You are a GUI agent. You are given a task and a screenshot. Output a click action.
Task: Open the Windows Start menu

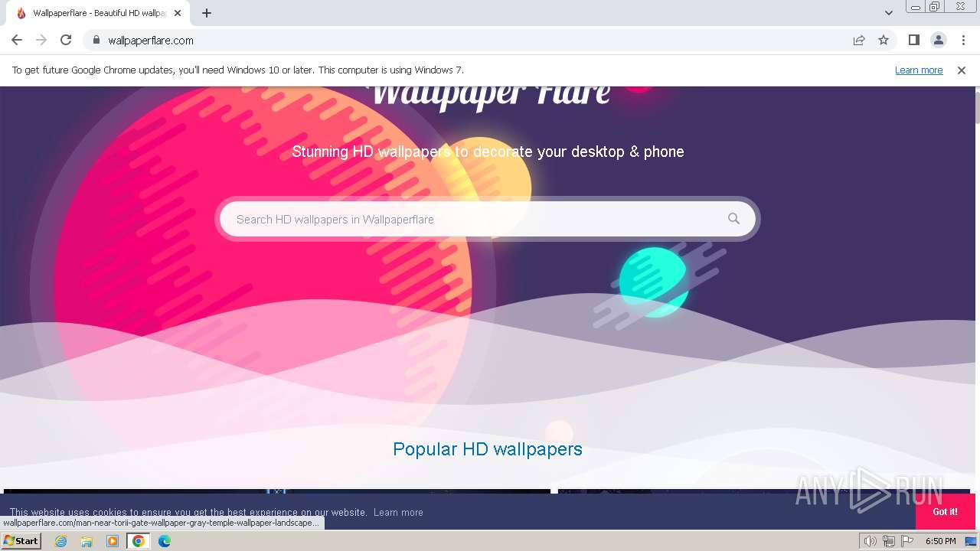pyautogui.click(x=21, y=540)
